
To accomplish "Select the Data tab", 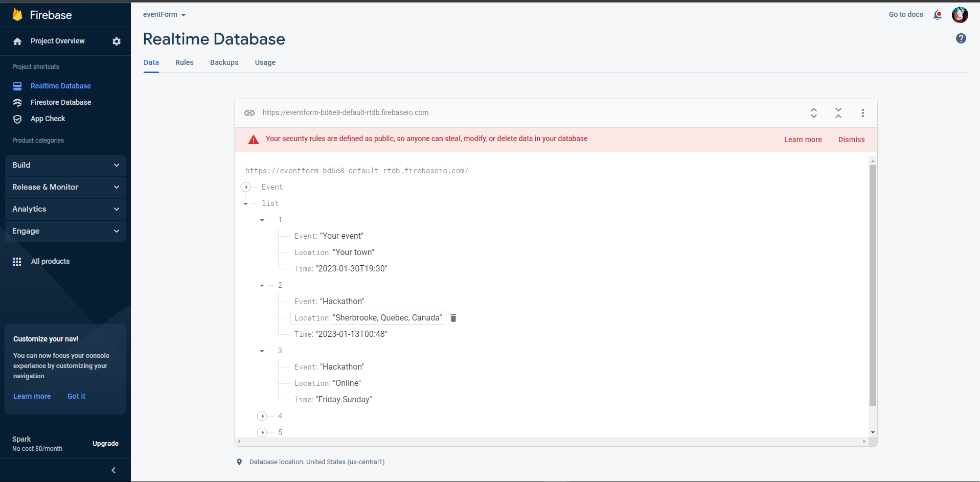I will click(151, 62).
